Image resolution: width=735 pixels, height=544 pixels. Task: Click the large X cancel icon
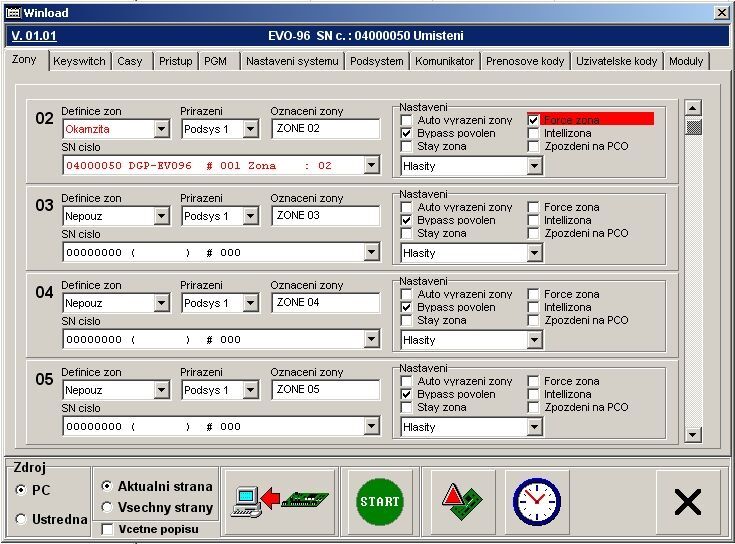[687, 501]
